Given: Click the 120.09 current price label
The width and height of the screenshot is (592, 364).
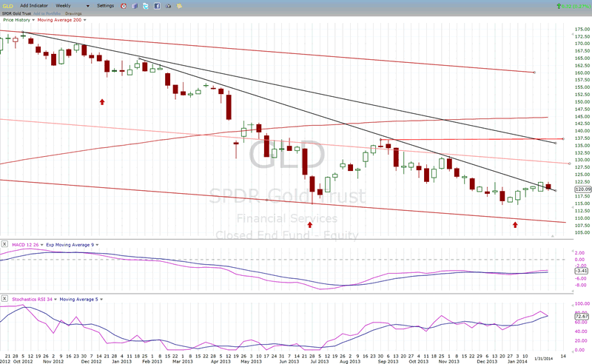Looking at the screenshot, I should coord(582,189).
